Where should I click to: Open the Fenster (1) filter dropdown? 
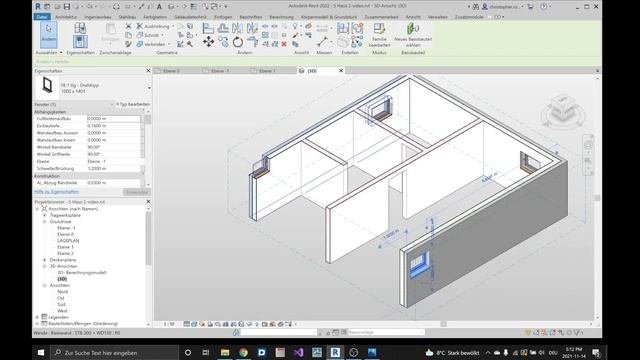73,104
